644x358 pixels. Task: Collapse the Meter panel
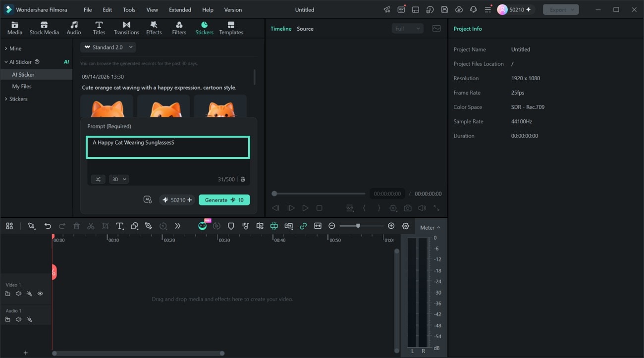(429, 228)
